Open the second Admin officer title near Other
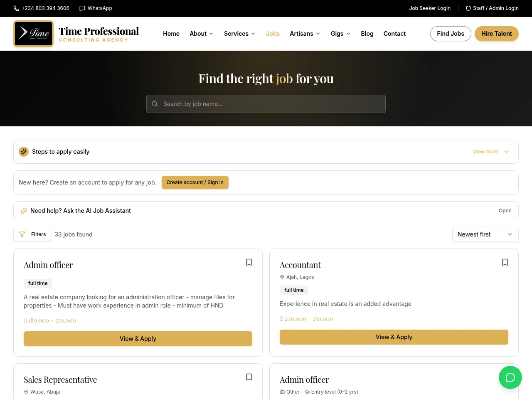This screenshot has height=399, width=532. pos(304,380)
